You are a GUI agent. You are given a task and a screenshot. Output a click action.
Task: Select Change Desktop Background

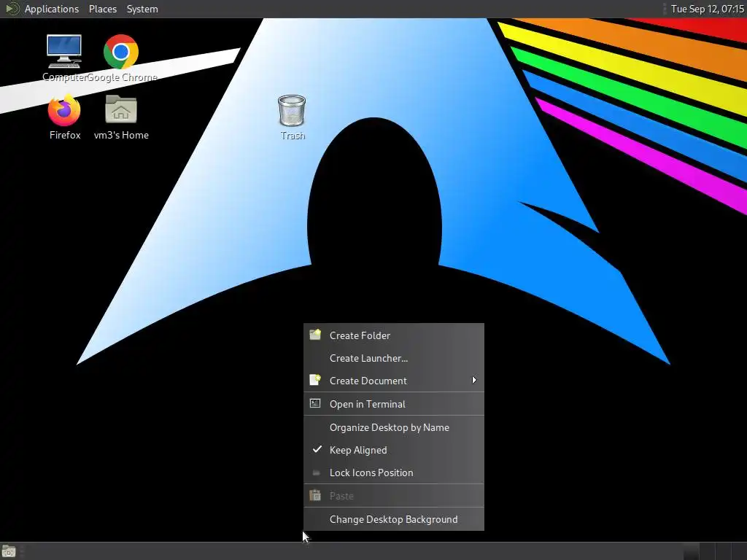pyautogui.click(x=393, y=519)
